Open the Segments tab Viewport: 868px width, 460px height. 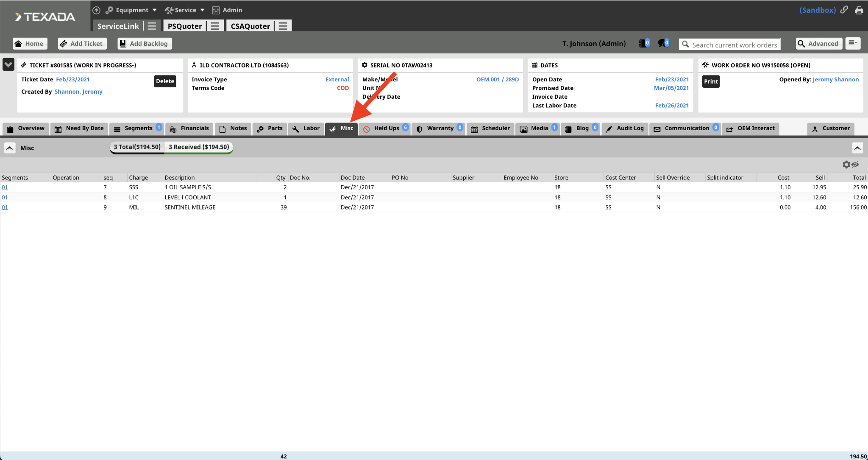[x=137, y=128]
